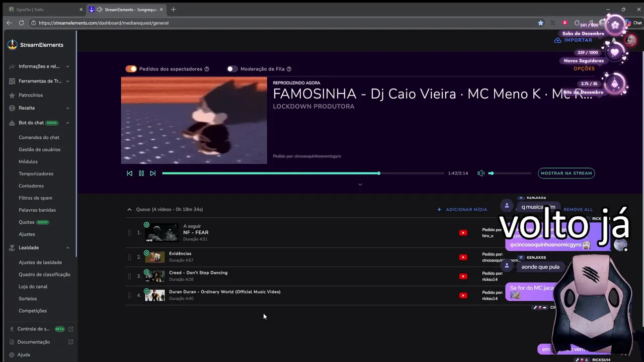Viewport: 644px width, 362px height.
Task: Open Módulos in sidebar
Action: point(28,161)
